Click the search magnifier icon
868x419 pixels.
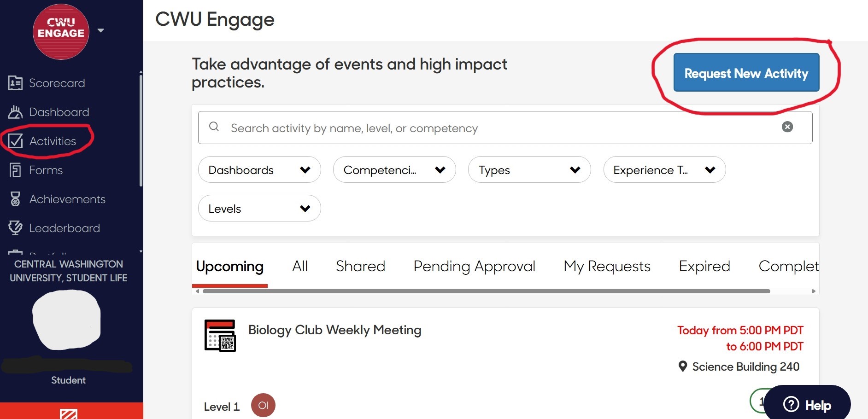pos(215,127)
